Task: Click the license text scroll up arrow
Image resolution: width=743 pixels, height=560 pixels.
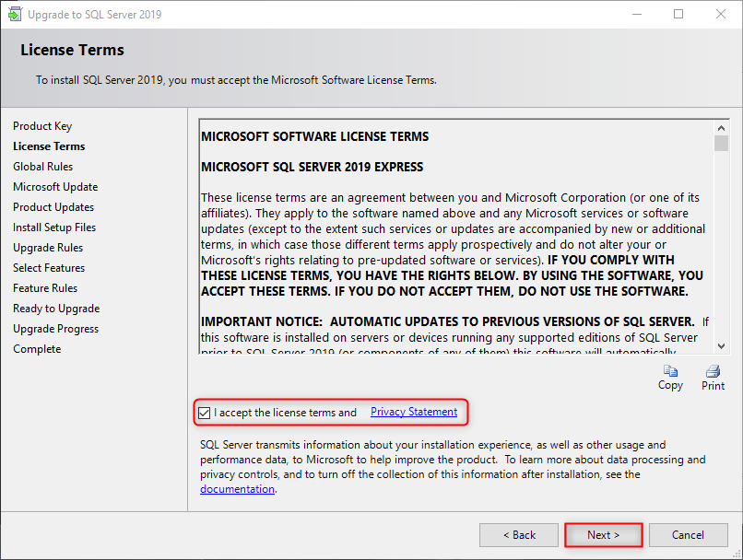Action: [721, 128]
